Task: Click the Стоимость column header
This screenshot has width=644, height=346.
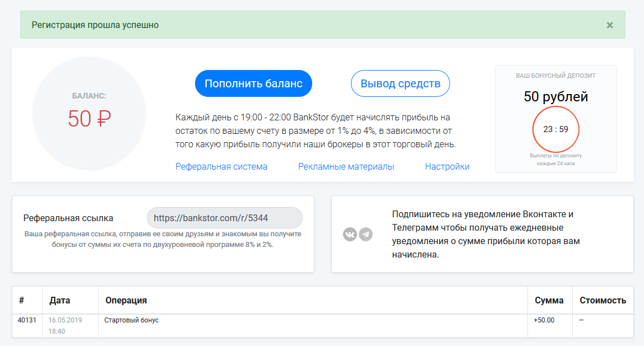Action: 603,301
